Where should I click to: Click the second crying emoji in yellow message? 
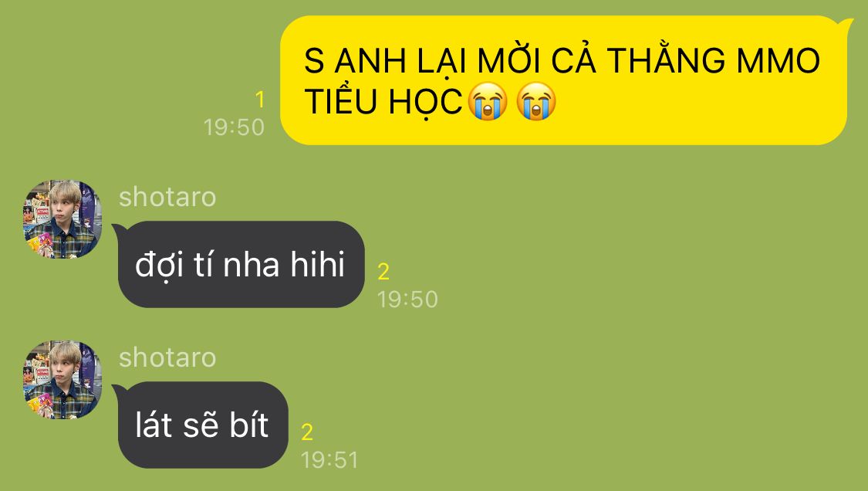coord(536,101)
